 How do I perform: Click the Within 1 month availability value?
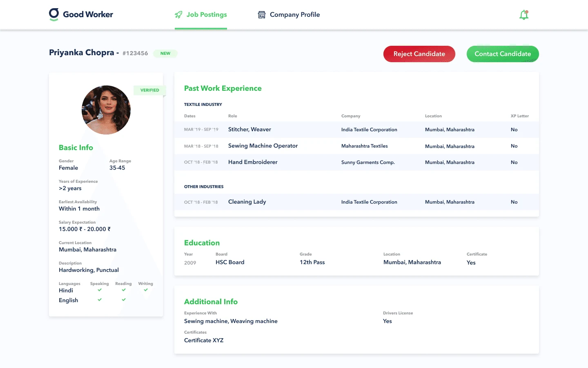pyautogui.click(x=79, y=209)
